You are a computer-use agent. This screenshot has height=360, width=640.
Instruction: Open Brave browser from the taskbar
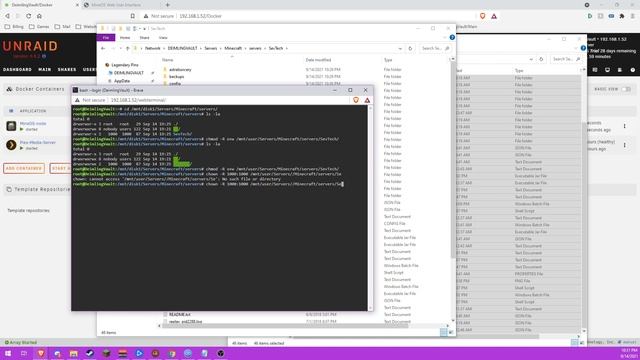pyautogui.click(x=40, y=353)
